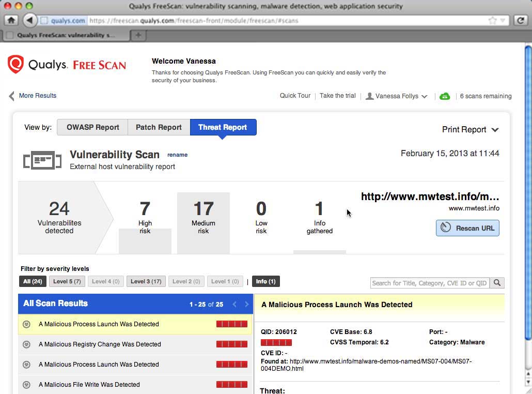Open the address bar history dropdown arrow
532x394 pixels.
(x=503, y=21)
